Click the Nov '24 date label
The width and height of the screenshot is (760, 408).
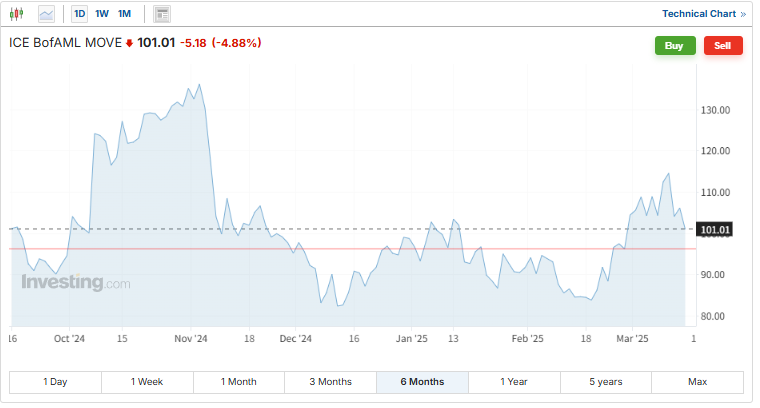tap(191, 339)
